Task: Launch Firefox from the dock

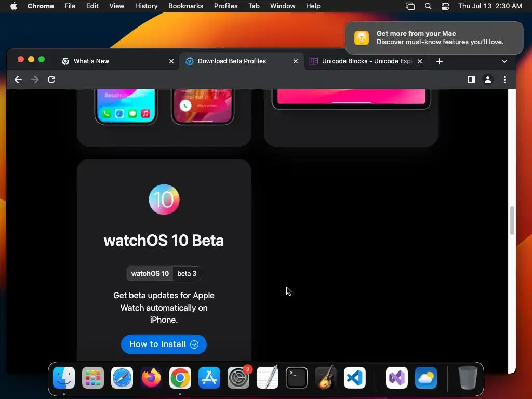Action: 151,378
